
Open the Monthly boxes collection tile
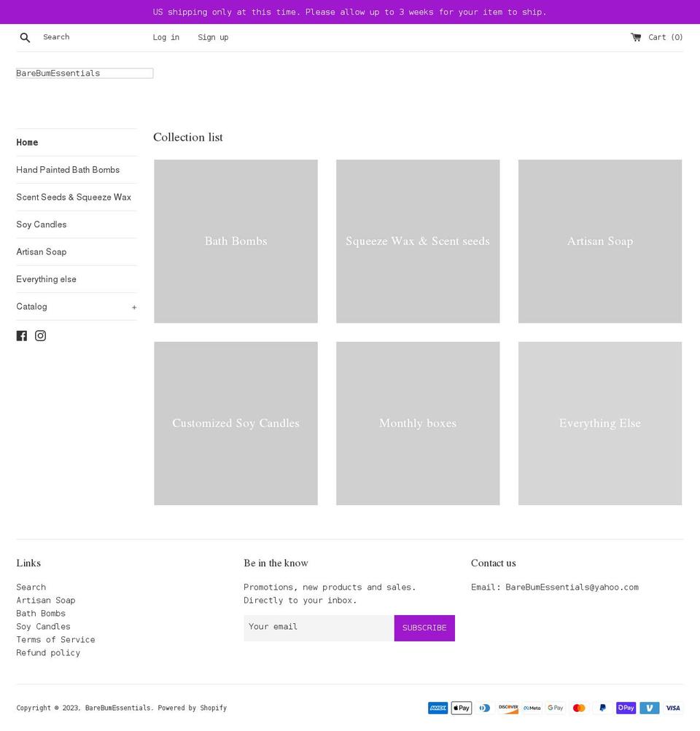coord(418,423)
